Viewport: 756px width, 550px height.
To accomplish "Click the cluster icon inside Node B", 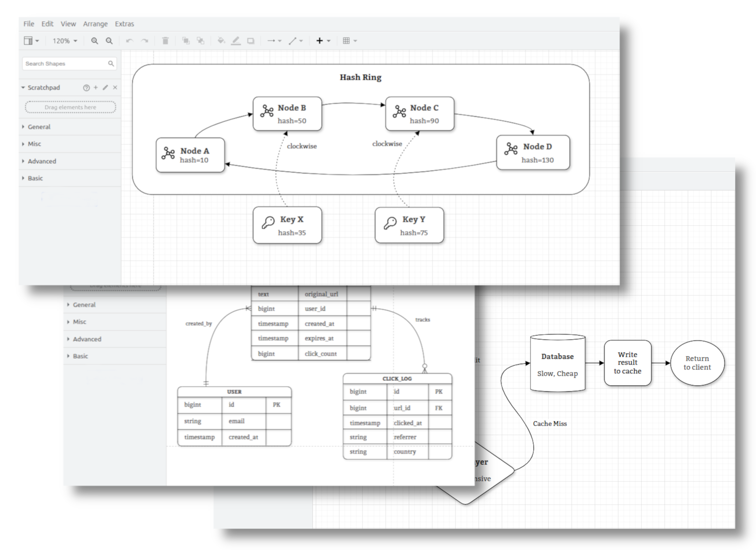I will tap(267, 111).
